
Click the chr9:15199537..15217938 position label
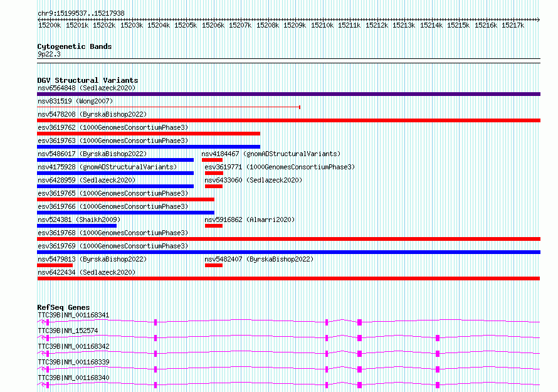[x=81, y=13]
